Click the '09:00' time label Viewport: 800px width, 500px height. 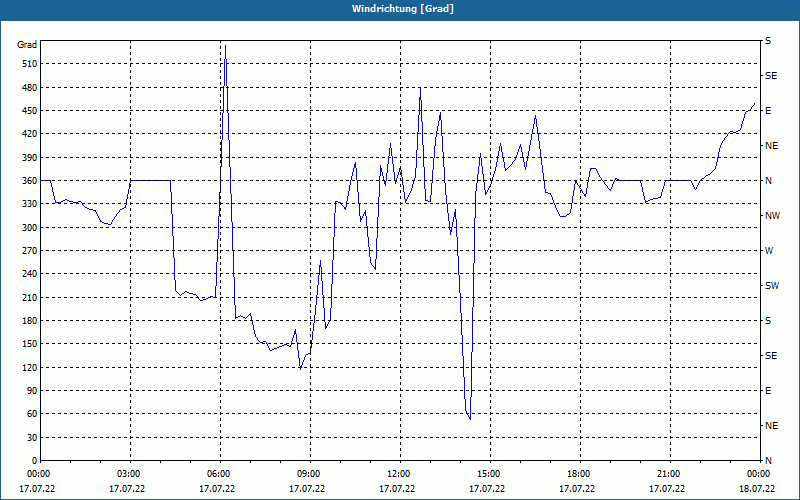tap(308, 474)
